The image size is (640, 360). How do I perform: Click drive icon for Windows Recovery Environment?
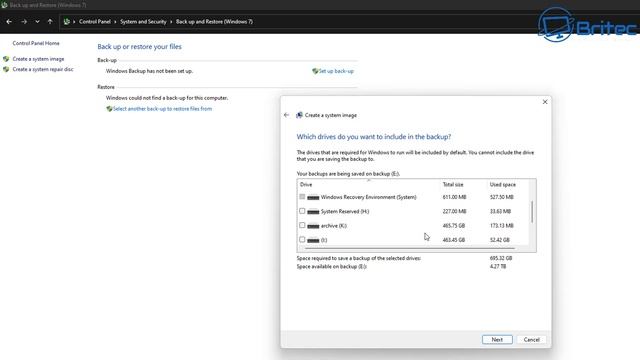313,198
